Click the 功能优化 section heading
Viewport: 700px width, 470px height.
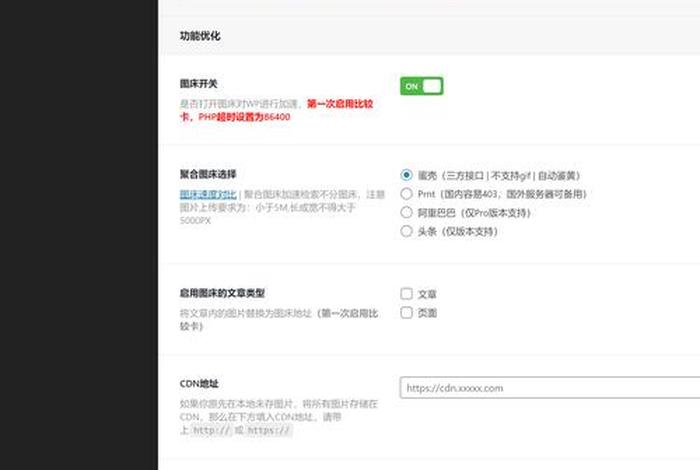[200, 36]
